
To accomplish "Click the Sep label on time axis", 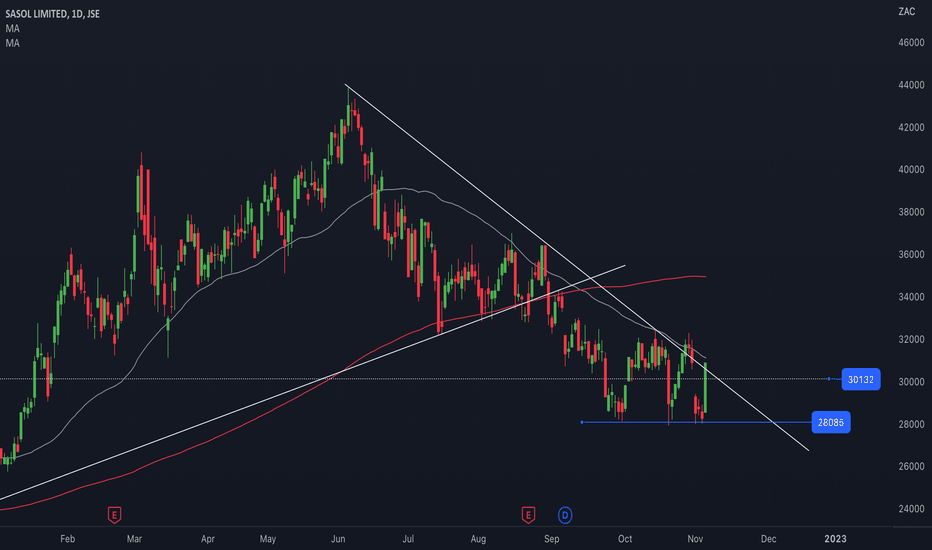I will click(552, 539).
